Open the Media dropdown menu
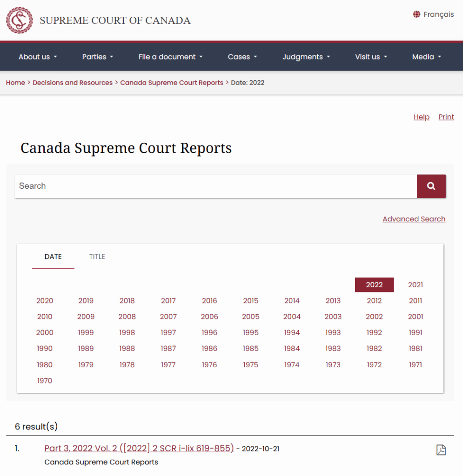Image resolution: width=463 pixels, height=476 pixels. pos(426,57)
